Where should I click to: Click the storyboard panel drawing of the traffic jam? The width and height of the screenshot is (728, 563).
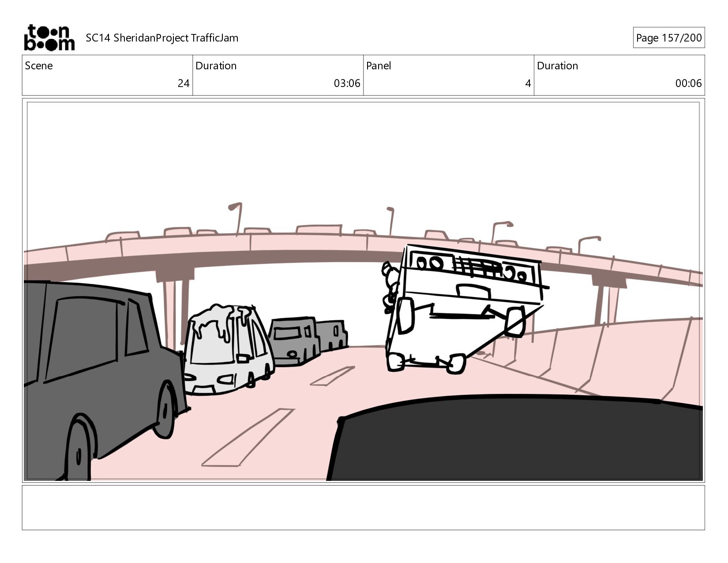coord(363,291)
